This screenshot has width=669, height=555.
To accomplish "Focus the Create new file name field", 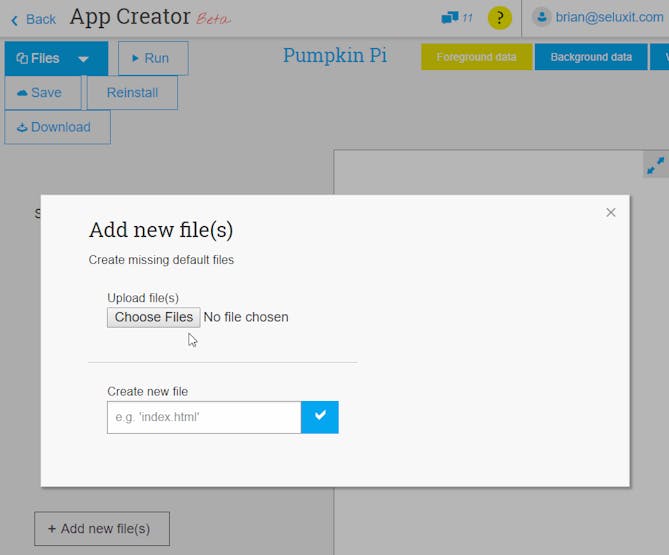I will click(204, 417).
